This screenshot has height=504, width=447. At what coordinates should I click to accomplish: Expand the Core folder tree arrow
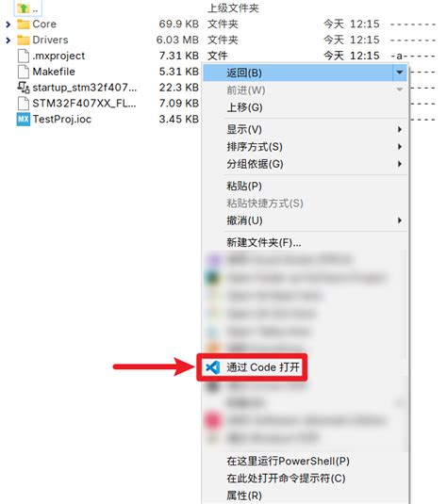[8, 24]
